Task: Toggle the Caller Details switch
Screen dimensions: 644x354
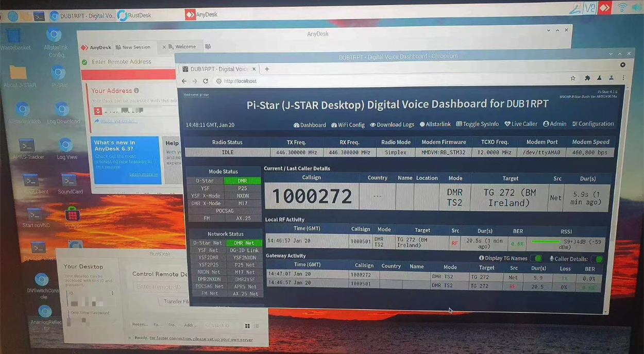Action: tap(597, 259)
